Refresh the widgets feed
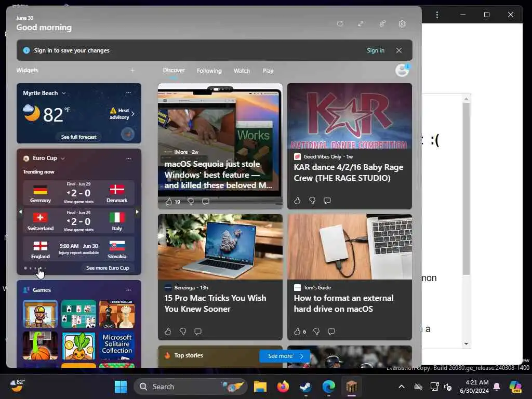Viewport: 532px width, 399px height. [340, 24]
